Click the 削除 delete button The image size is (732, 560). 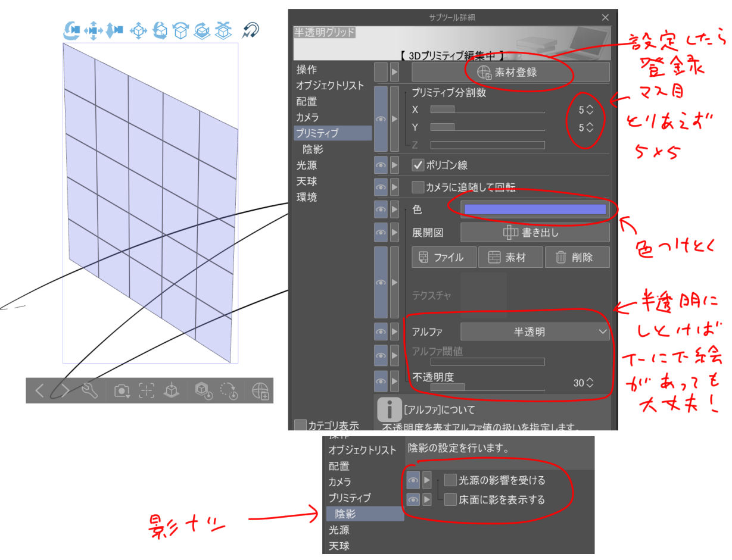coord(577,258)
